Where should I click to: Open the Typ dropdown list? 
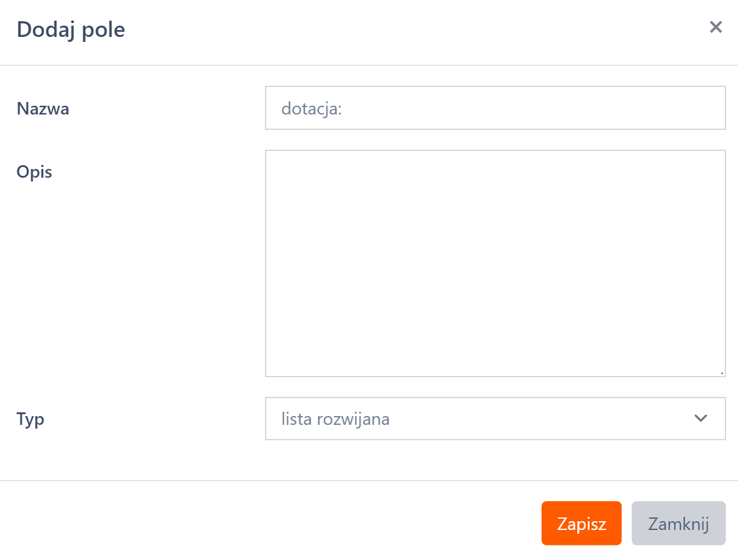coord(495,419)
